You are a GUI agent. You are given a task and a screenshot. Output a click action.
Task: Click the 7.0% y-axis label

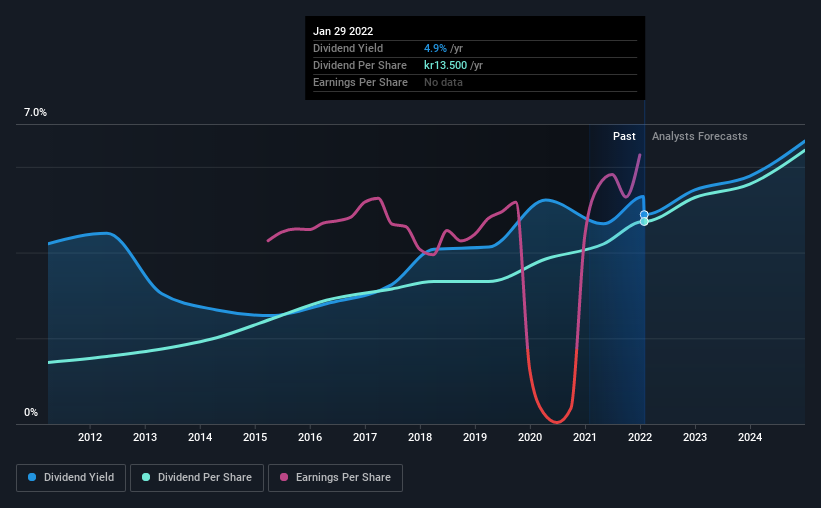click(35, 113)
